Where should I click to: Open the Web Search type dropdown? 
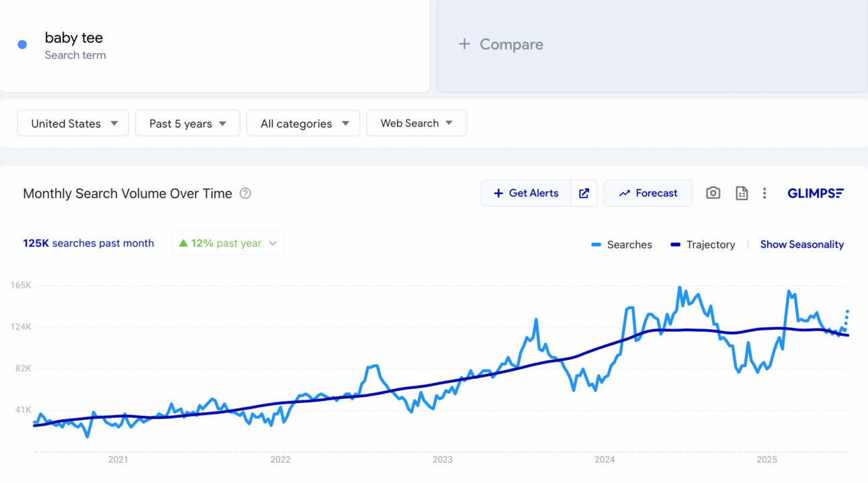[x=417, y=124]
